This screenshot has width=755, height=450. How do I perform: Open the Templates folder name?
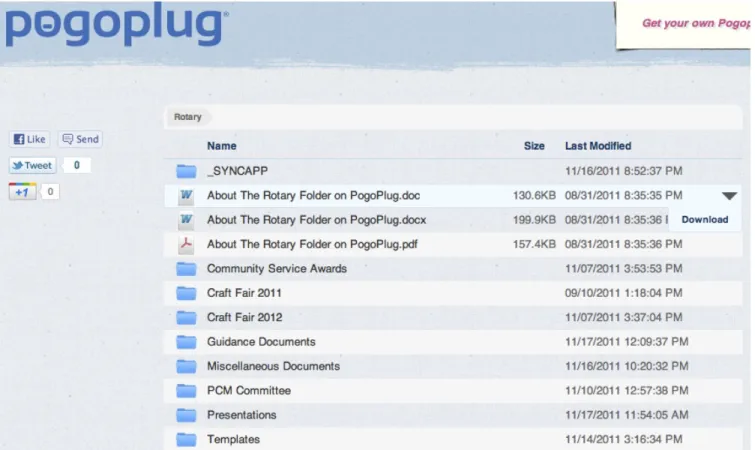click(x=234, y=439)
